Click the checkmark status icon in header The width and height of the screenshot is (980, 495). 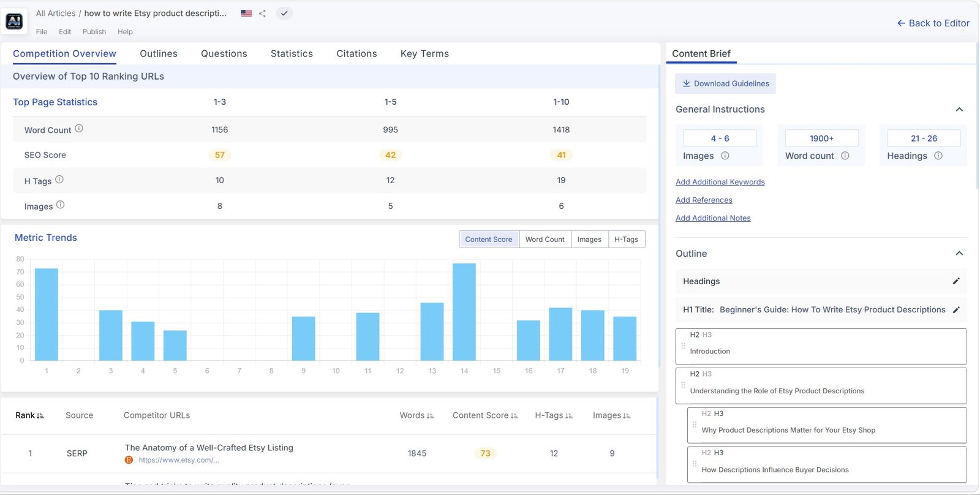(x=284, y=13)
